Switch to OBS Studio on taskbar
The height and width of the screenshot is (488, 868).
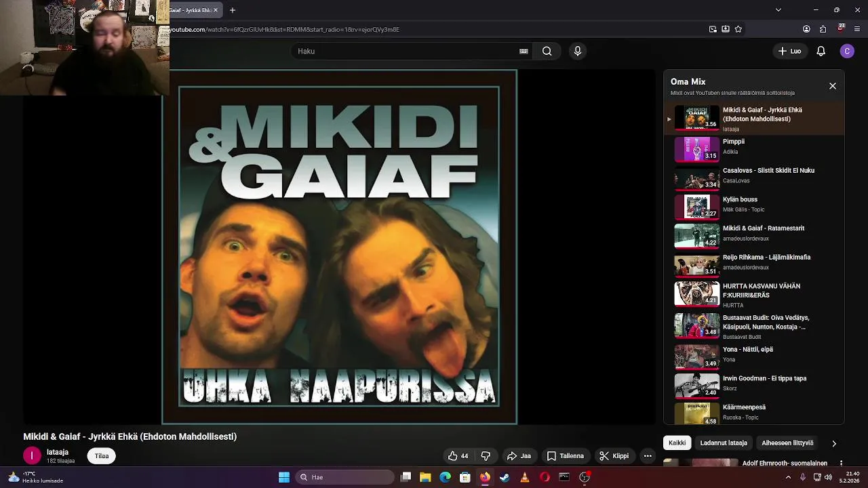585,477
